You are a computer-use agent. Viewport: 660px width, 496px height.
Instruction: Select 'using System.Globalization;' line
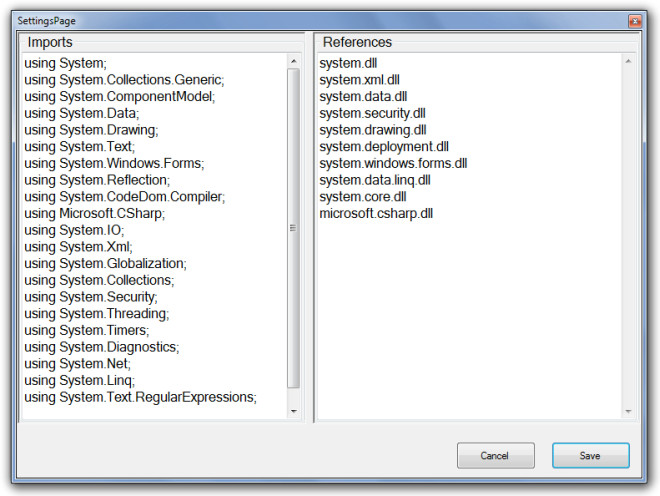pyautogui.click(x=105, y=264)
